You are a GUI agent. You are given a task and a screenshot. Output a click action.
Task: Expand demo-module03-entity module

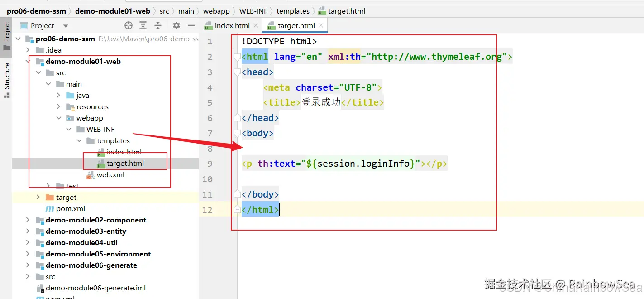[28, 231]
